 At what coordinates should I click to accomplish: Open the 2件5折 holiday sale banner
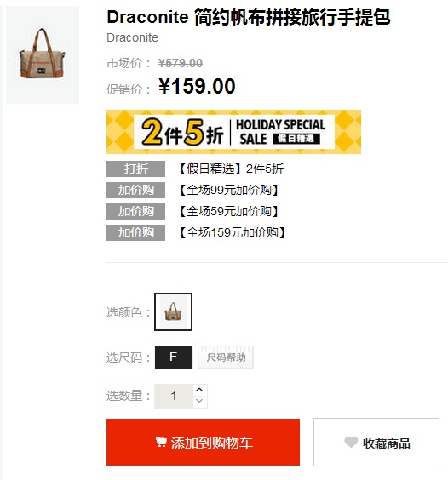coord(233,132)
